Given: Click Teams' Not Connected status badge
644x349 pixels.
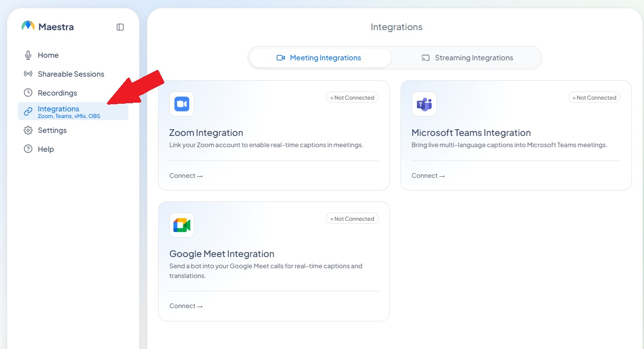Looking at the screenshot, I should point(594,98).
